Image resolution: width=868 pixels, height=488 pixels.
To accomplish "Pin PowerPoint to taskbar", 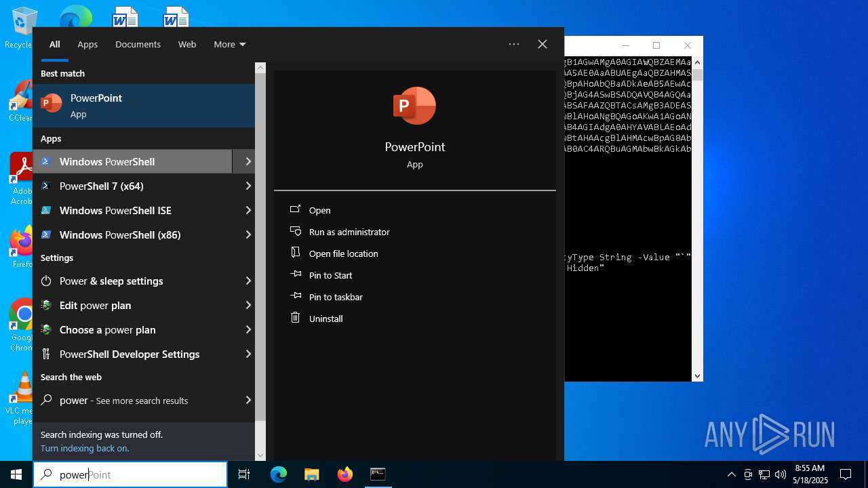I will [x=336, y=297].
